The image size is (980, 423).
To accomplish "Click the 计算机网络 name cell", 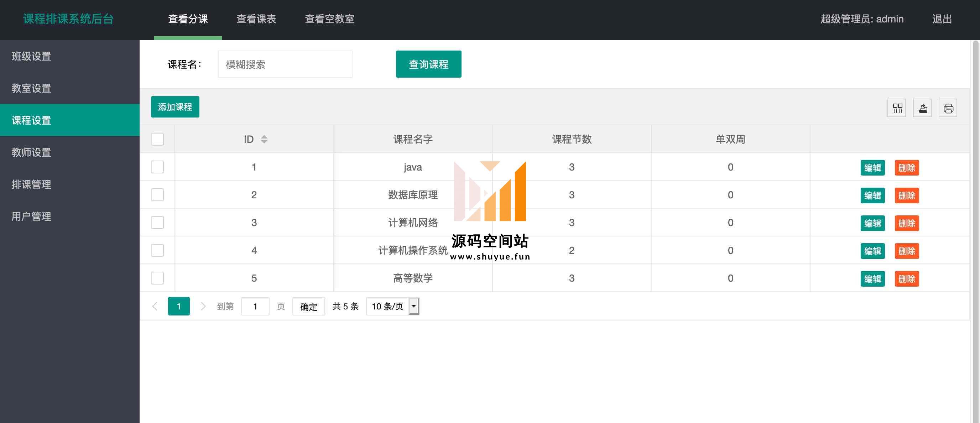I will point(413,223).
